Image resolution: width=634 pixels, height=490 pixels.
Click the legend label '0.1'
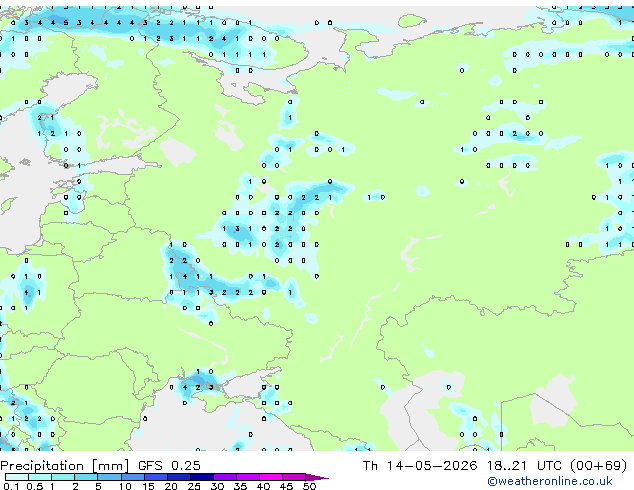(x=12, y=486)
